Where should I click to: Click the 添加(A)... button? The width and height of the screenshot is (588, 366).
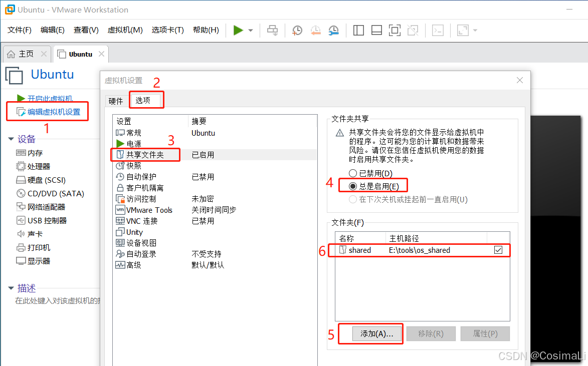376,333
